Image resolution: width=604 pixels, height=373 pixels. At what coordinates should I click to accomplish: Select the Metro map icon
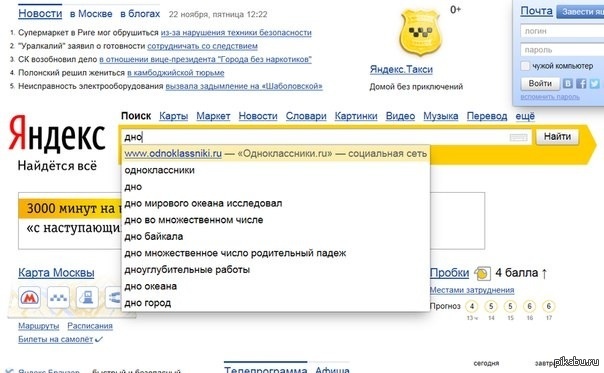click(29, 297)
